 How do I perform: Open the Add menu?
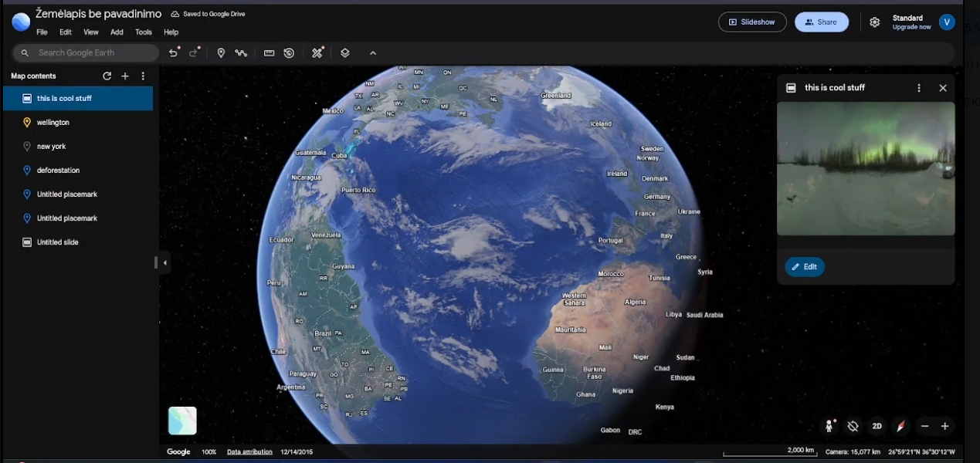point(117,32)
